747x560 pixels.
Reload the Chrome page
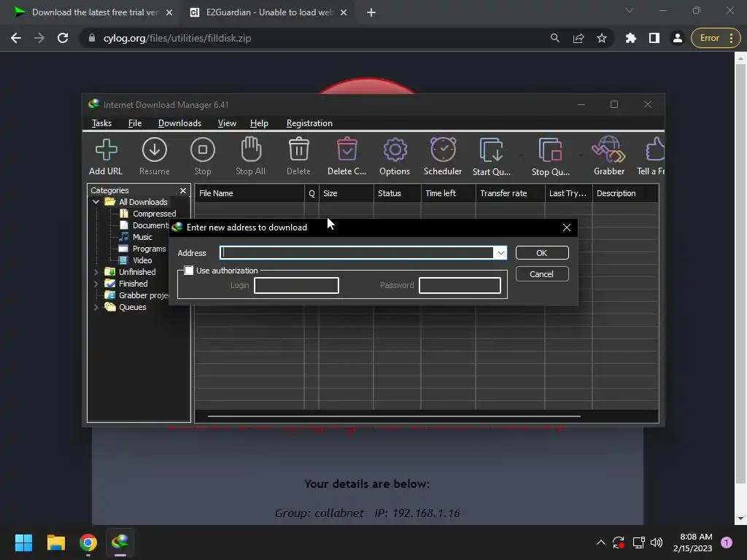click(63, 38)
